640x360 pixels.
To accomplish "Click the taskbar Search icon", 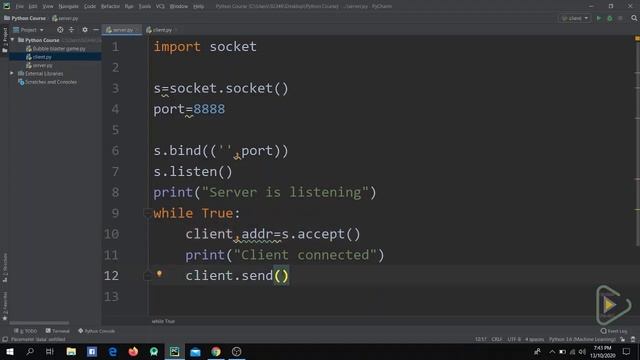I will tap(30, 351).
